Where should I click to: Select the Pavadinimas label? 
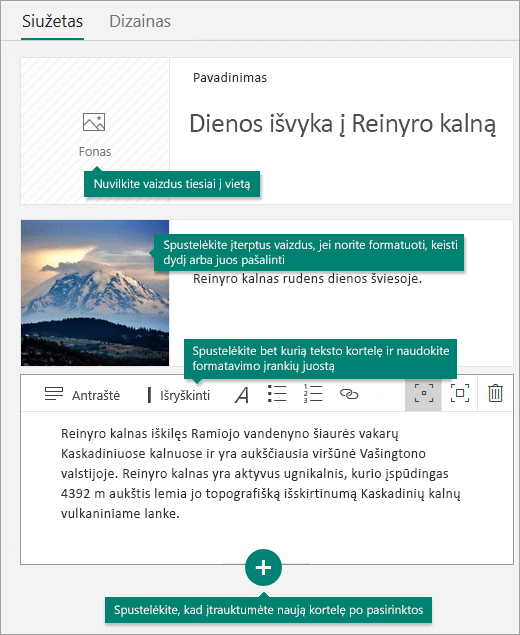pos(230,78)
